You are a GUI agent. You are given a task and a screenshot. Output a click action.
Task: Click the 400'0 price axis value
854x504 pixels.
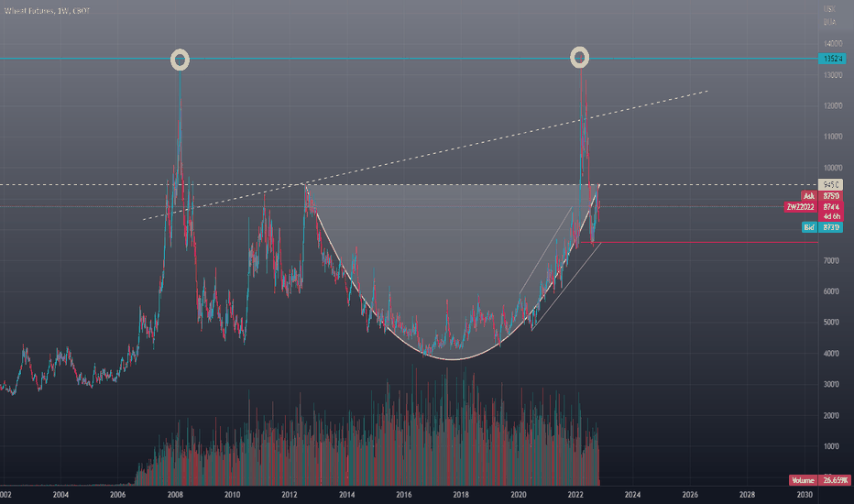831,354
